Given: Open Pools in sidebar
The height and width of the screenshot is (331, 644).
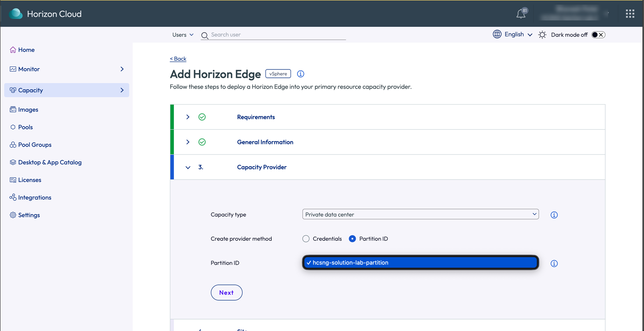Looking at the screenshot, I should pyautogui.click(x=26, y=127).
